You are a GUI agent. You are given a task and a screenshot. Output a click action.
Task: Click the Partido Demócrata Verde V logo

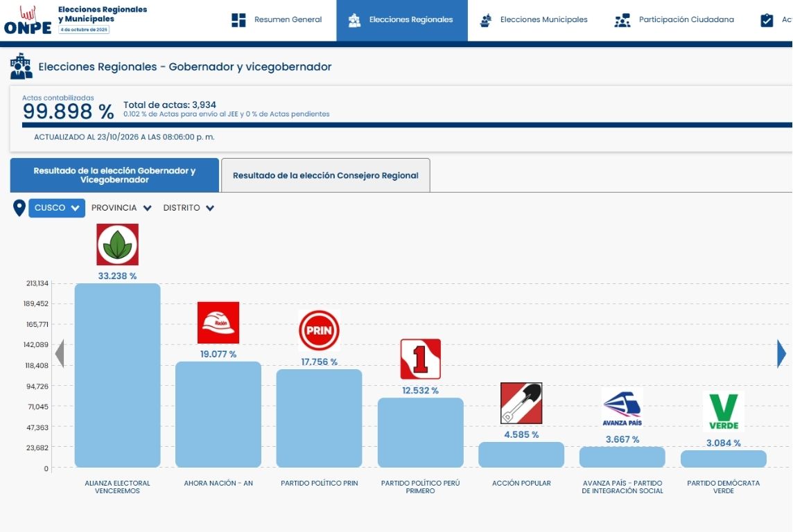[x=724, y=411]
